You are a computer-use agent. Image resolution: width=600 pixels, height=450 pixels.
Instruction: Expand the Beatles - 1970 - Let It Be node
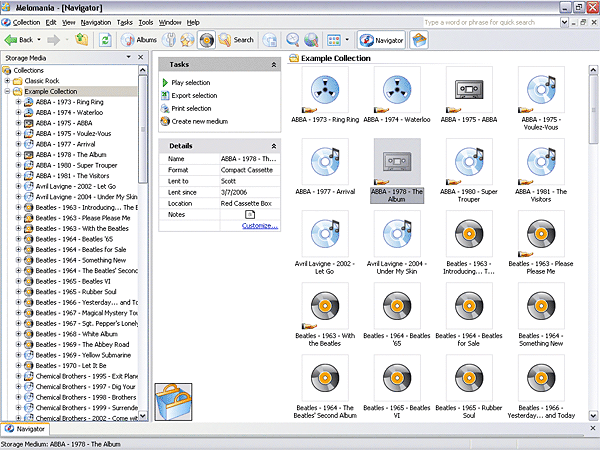(x=18, y=365)
